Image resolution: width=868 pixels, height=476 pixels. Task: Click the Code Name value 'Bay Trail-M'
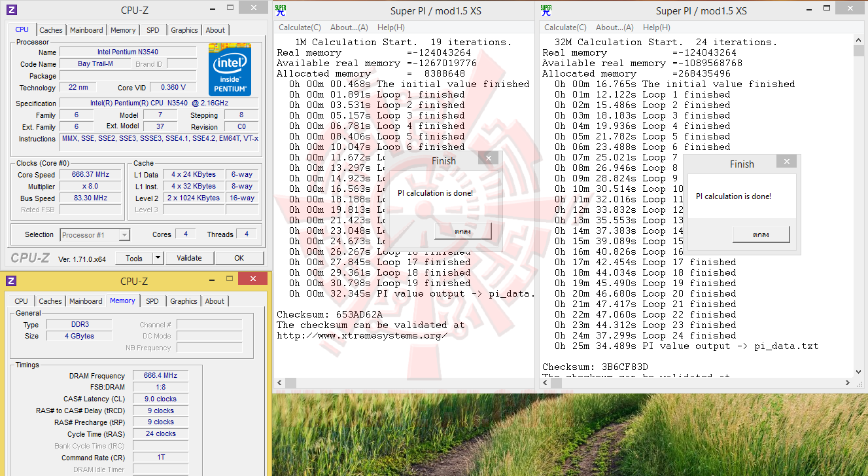95,64
